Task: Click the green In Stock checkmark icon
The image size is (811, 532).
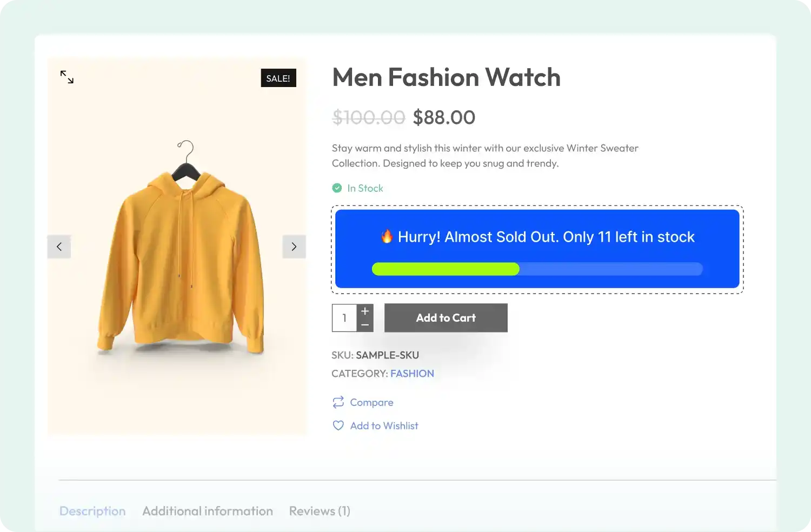Action: (x=336, y=188)
